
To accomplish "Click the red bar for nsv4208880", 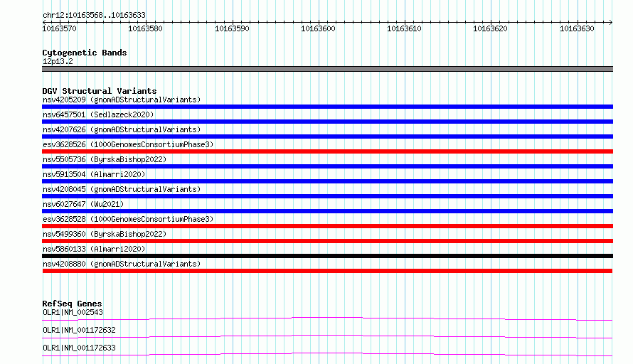I will pos(327,271).
